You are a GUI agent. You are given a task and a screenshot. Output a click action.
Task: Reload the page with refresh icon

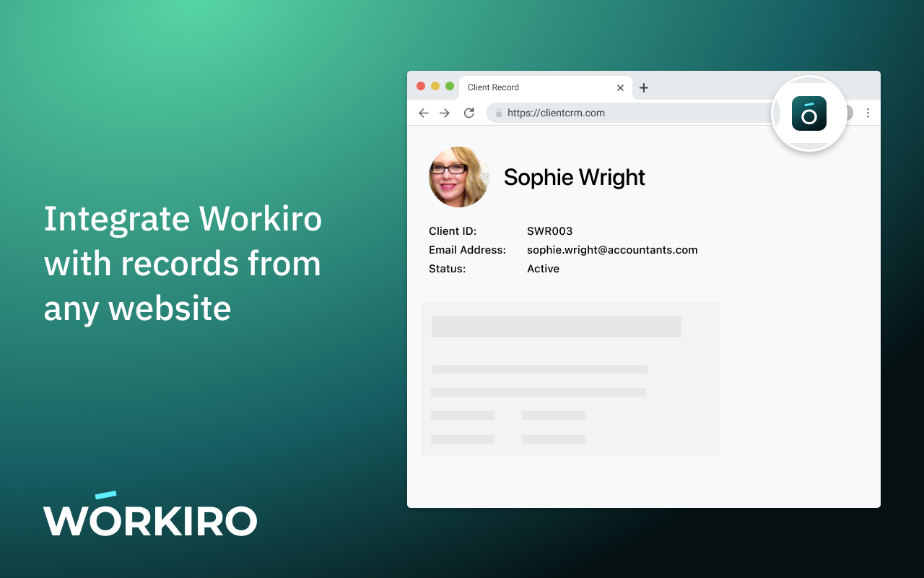pyautogui.click(x=469, y=113)
